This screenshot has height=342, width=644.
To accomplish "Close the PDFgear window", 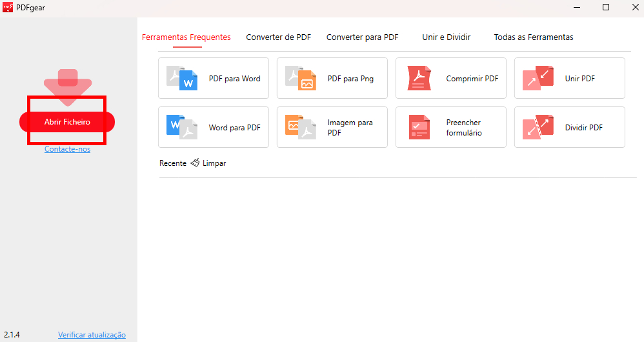I will point(634,7).
